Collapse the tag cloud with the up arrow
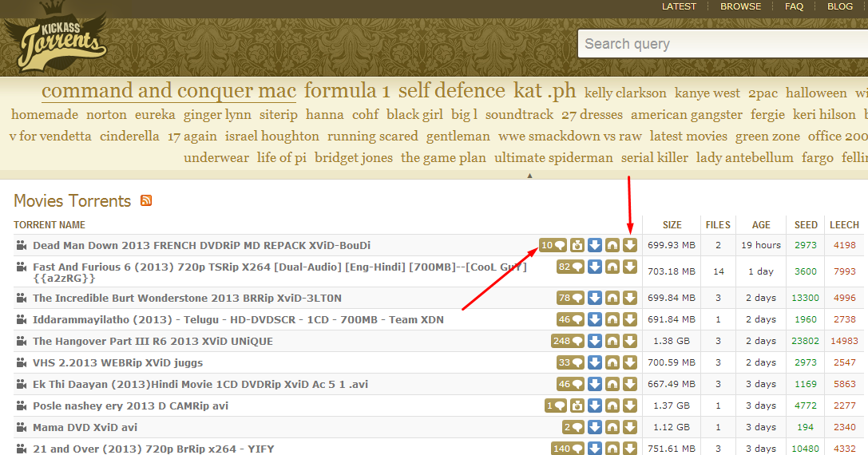The image size is (868, 455). click(529, 176)
